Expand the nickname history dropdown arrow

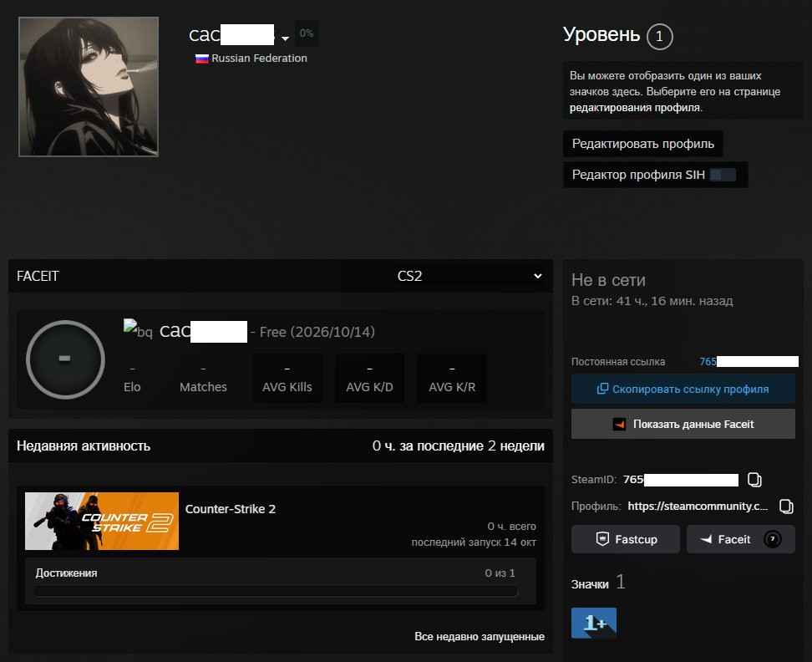point(285,38)
